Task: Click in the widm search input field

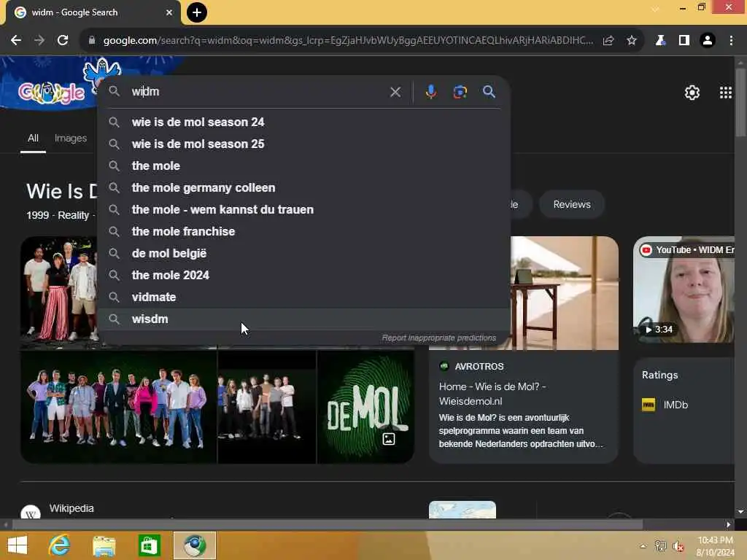Action: click(x=258, y=91)
